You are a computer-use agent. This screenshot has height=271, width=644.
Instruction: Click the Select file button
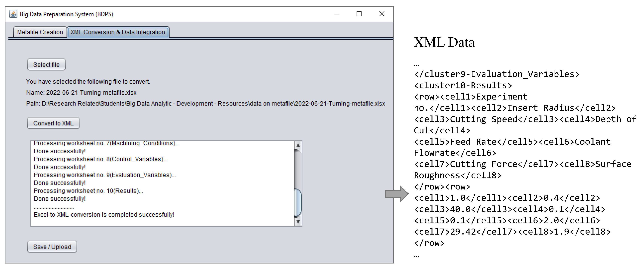46,65
